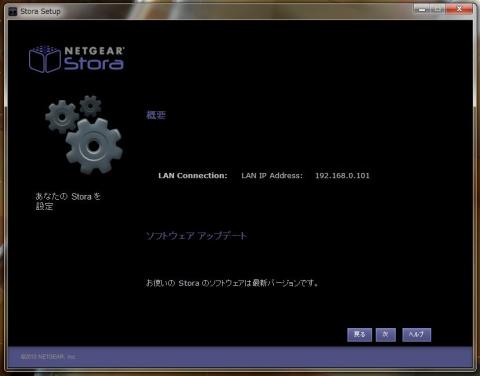The width and height of the screenshot is (480, 376).
Task: Click the 次 (Next) button
Action: pos(386,335)
